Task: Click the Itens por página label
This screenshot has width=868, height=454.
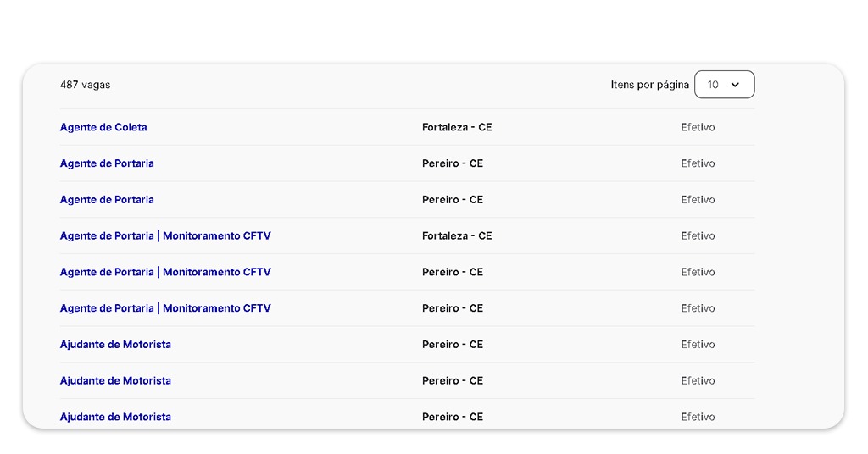Action: tap(649, 85)
